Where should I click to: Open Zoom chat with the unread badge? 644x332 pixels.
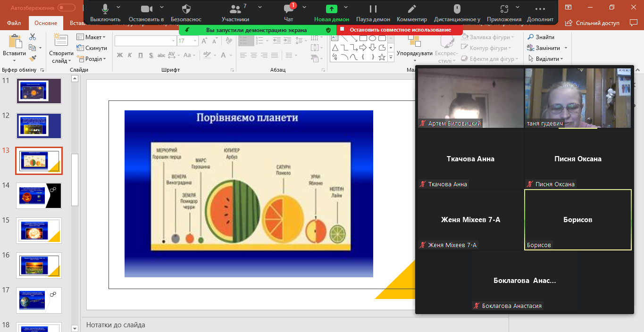(288, 12)
